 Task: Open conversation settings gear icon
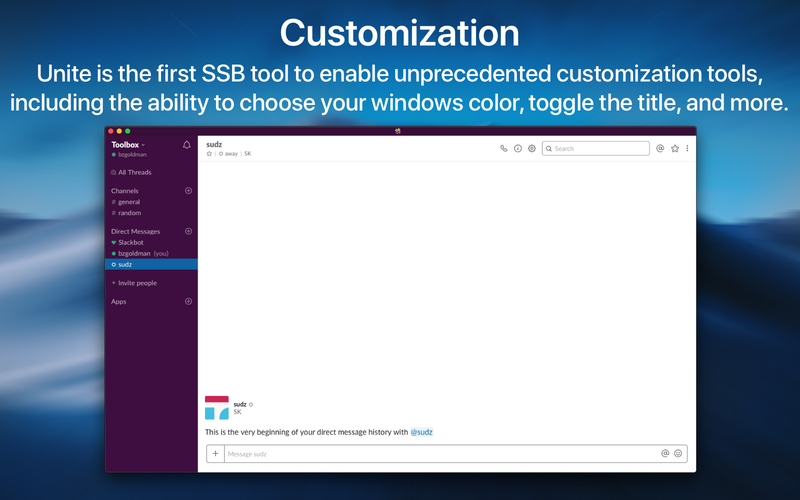pyautogui.click(x=532, y=148)
